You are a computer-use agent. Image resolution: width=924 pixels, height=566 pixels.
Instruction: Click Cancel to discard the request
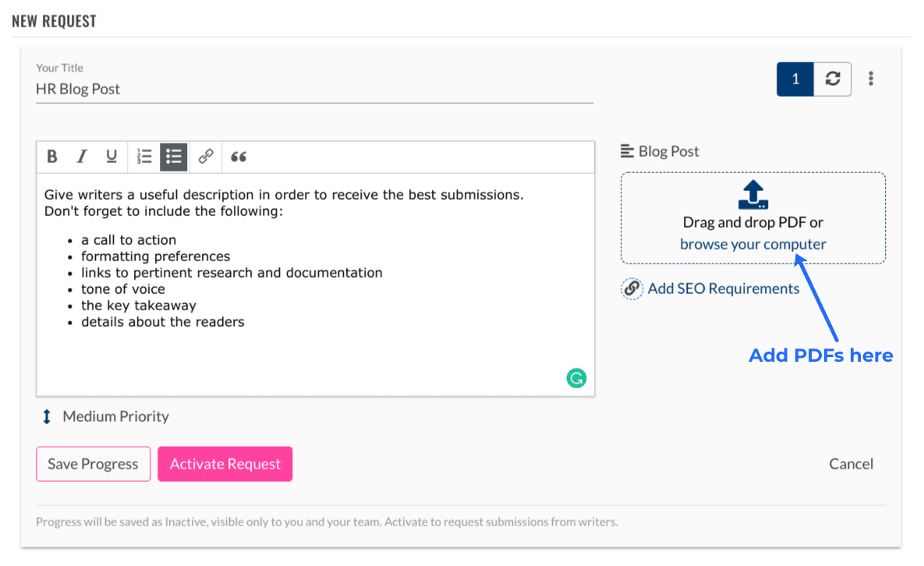(851, 464)
